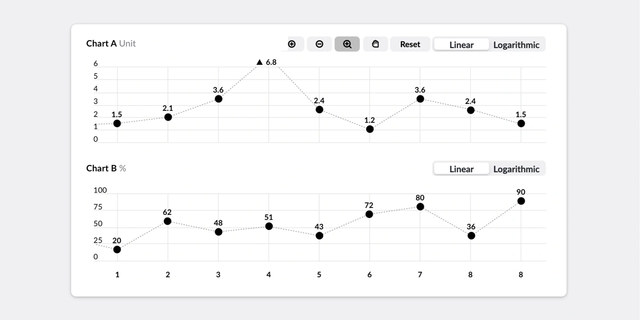The height and width of the screenshot is (320, 644).
Task: Activate the magnifier zoom-selection tool
Action: 347,44
